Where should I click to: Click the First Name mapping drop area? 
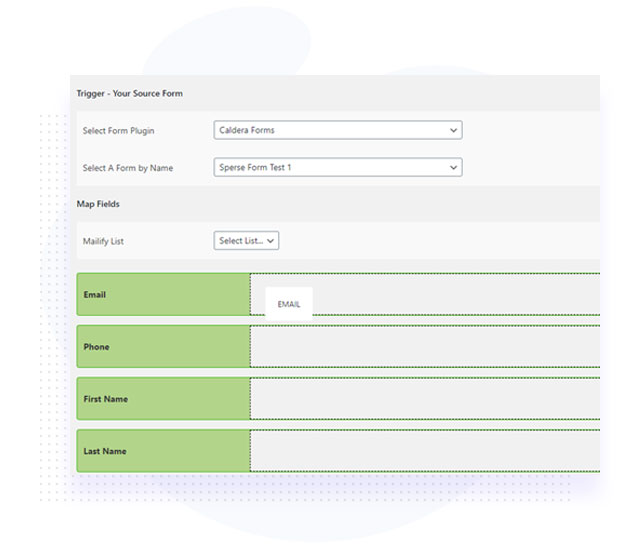coord(425,399)
